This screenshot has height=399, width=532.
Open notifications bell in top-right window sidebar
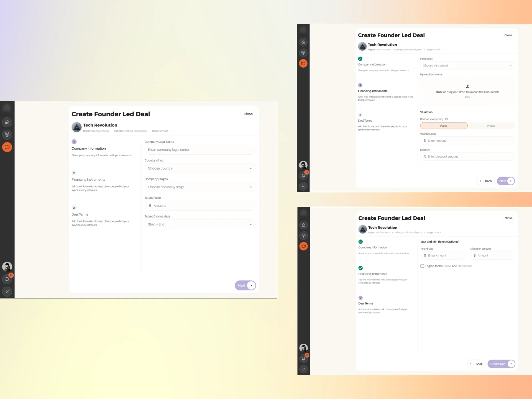point(303,176)
